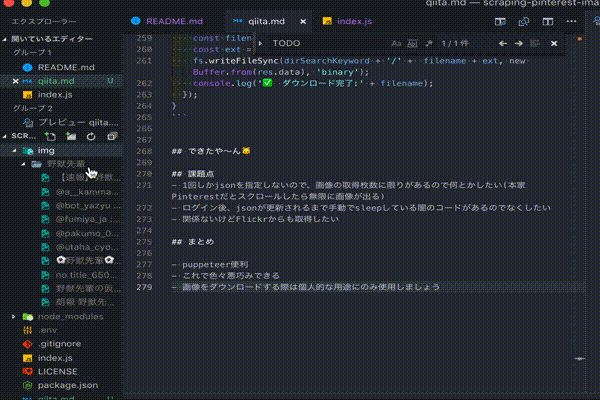This screenshot has width=600, height=400.
Task: Click the できたや〜ん heading line
Action: pyautogui.click(x=211, y=151)
